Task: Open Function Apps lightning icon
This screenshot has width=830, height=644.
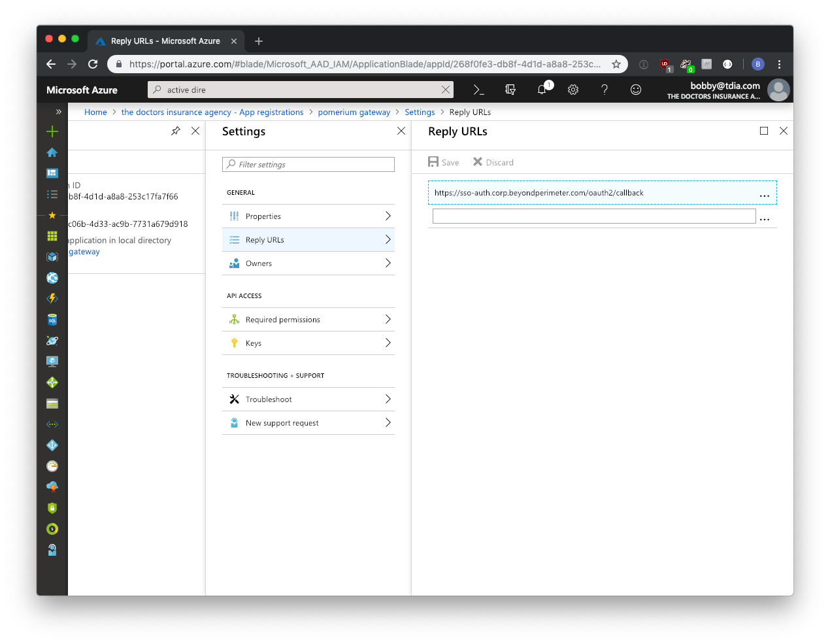Action: [x=52, y=299]
